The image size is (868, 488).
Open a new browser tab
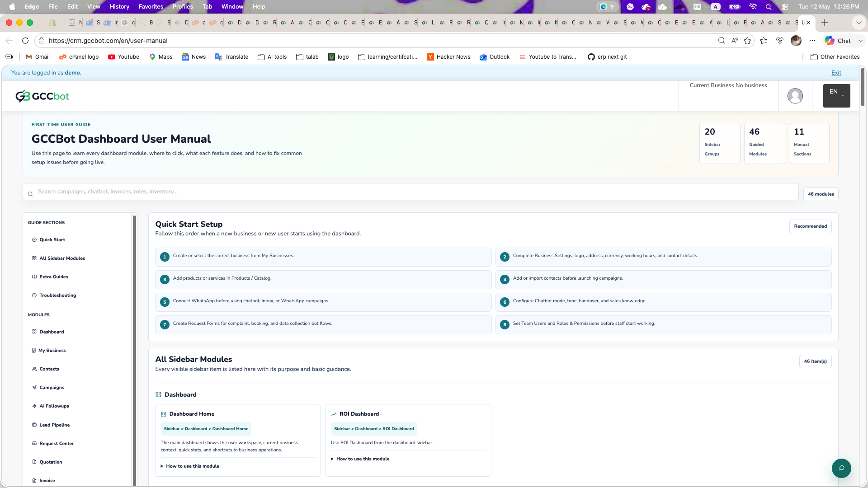(x=825, y=23)
